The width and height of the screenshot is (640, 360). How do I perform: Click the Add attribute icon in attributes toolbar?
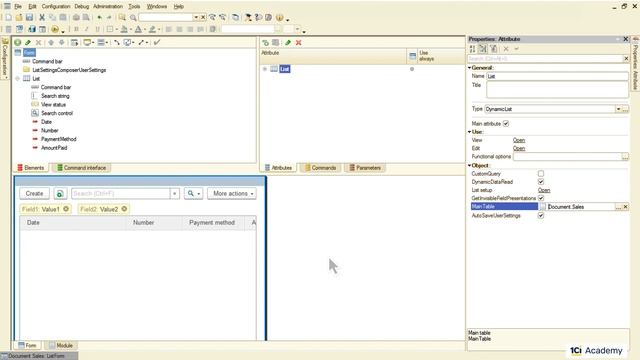pyautogui.click(x=265, y=42)
